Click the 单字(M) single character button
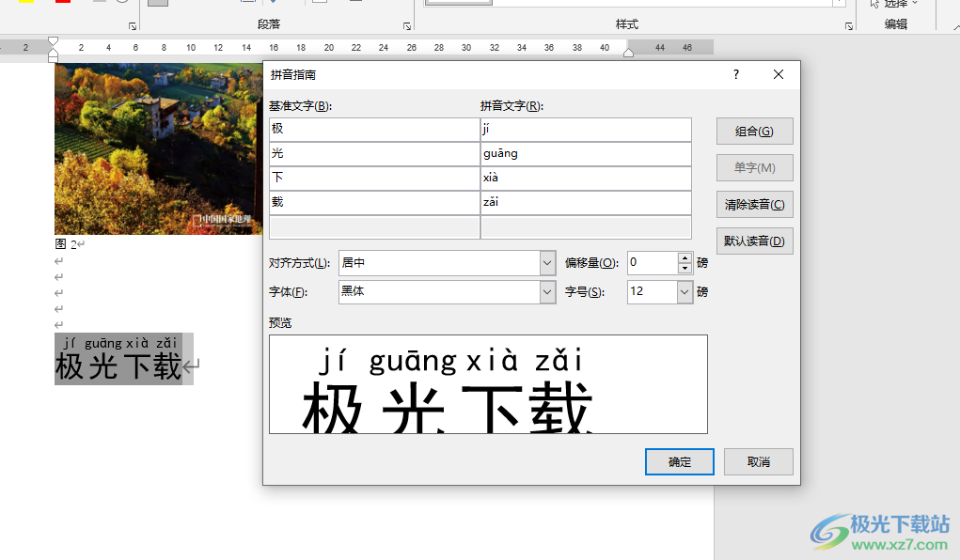960x560 pixels. pyautogui.click(x=754, y=167)
